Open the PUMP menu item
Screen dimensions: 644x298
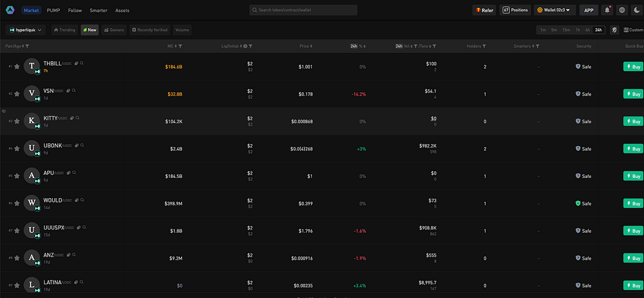[x=53, y=10]
